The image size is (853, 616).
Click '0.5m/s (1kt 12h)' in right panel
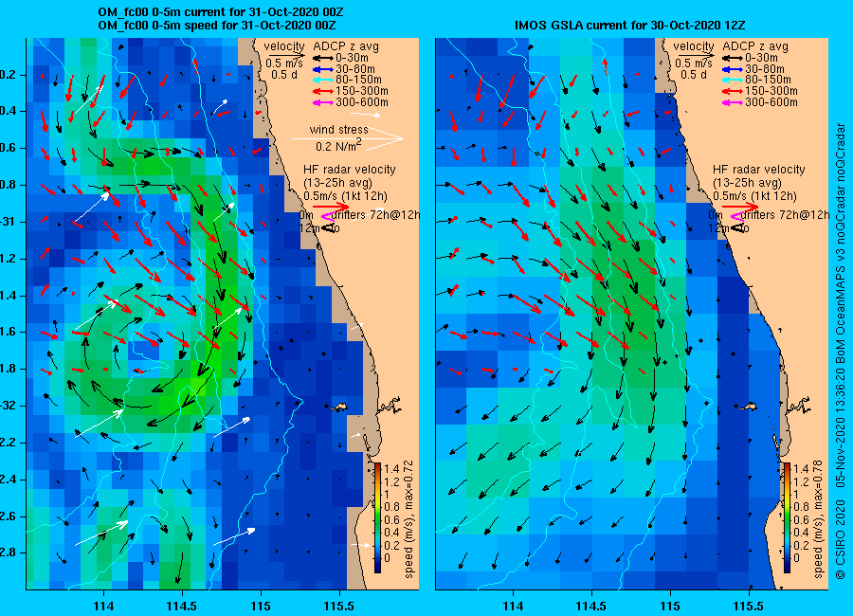[x=754, y=196]
